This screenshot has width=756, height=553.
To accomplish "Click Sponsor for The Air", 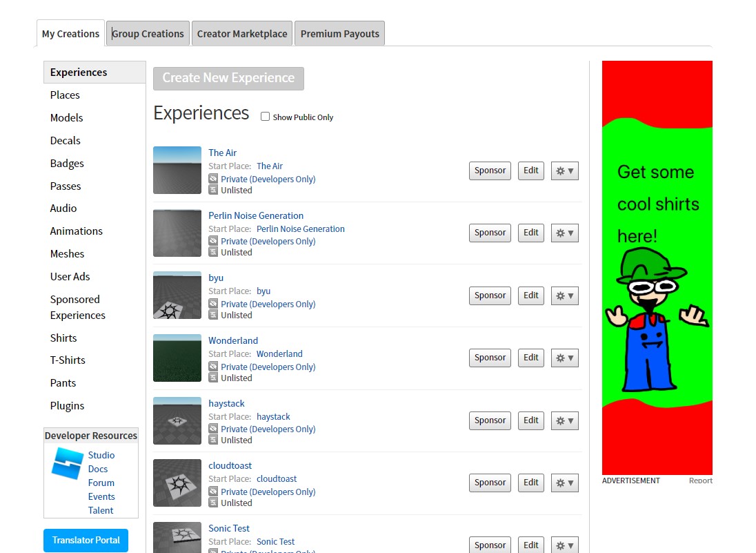I will [490, 171].
